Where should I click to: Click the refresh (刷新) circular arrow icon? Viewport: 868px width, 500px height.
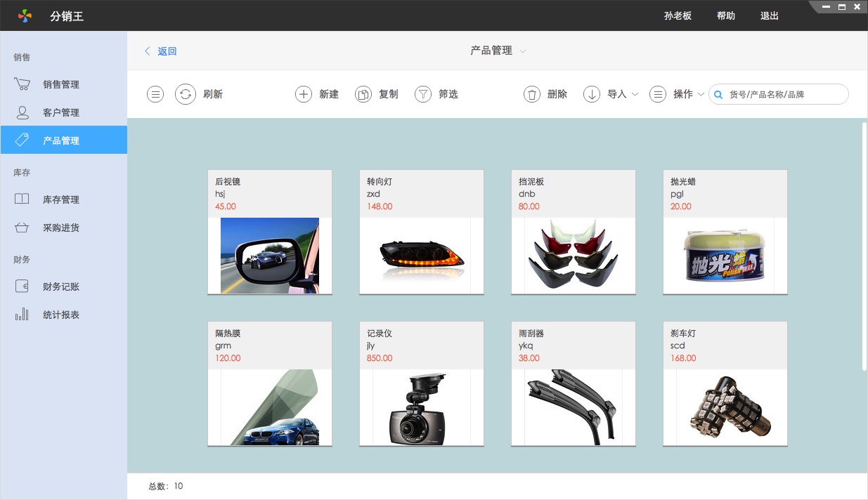tap(186, 94)
